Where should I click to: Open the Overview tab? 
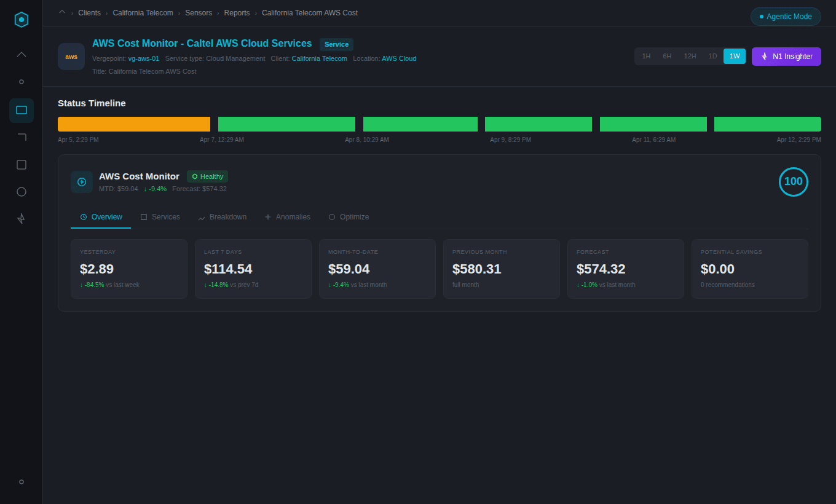point(101,217)
